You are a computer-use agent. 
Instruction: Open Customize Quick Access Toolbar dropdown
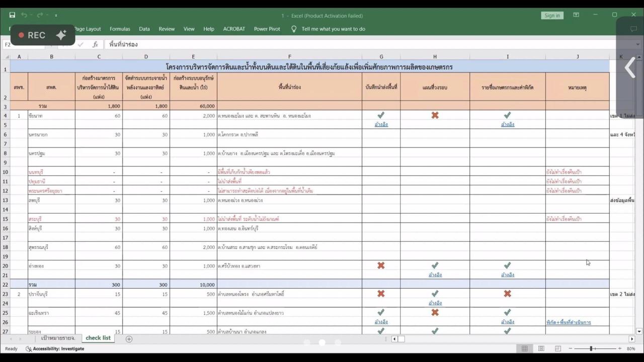pos(56,16)
